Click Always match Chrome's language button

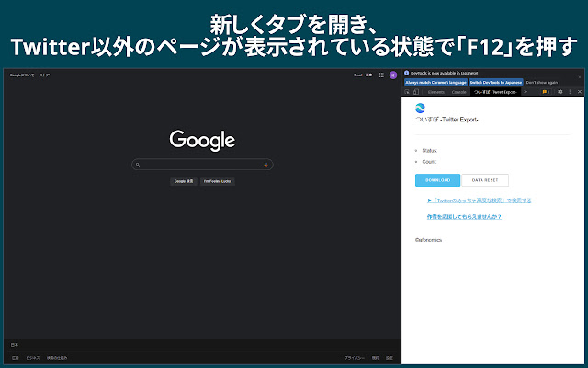tap(435, 82)
